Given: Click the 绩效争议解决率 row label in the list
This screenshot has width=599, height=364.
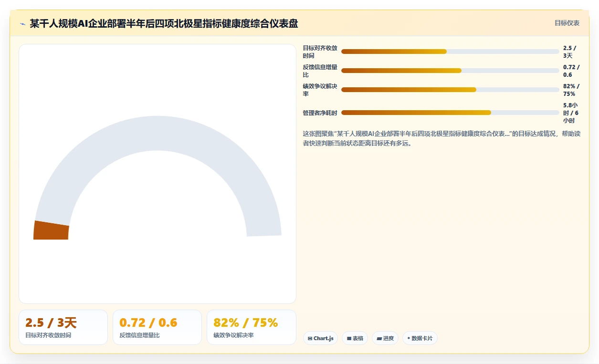Looking at the screenshot, I should pos(320,90).
